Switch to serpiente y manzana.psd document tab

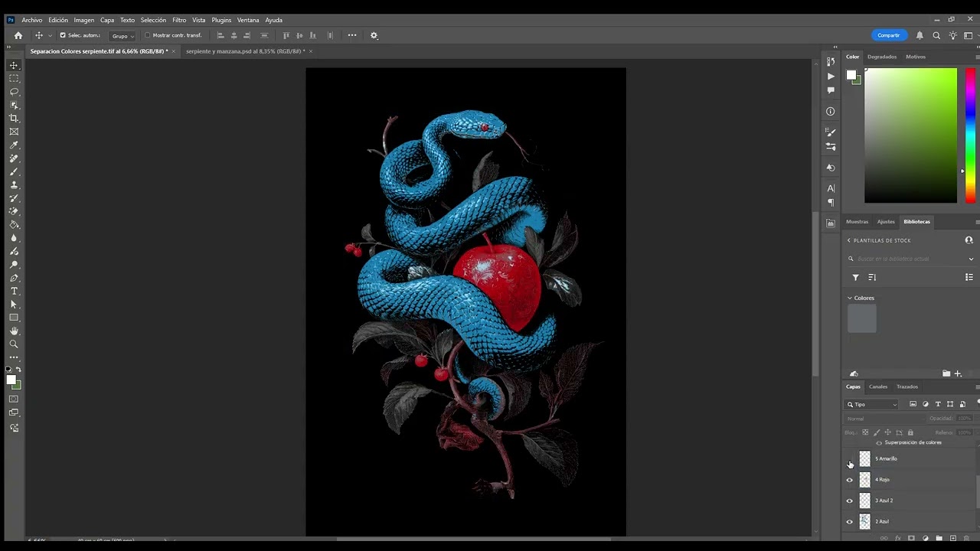click(245, 51)
